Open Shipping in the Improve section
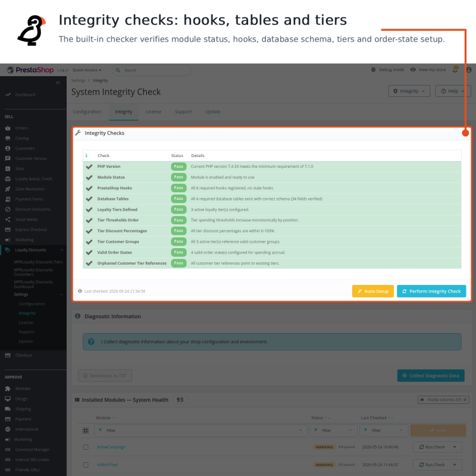476x476 pixels. [x=23, y=409]
